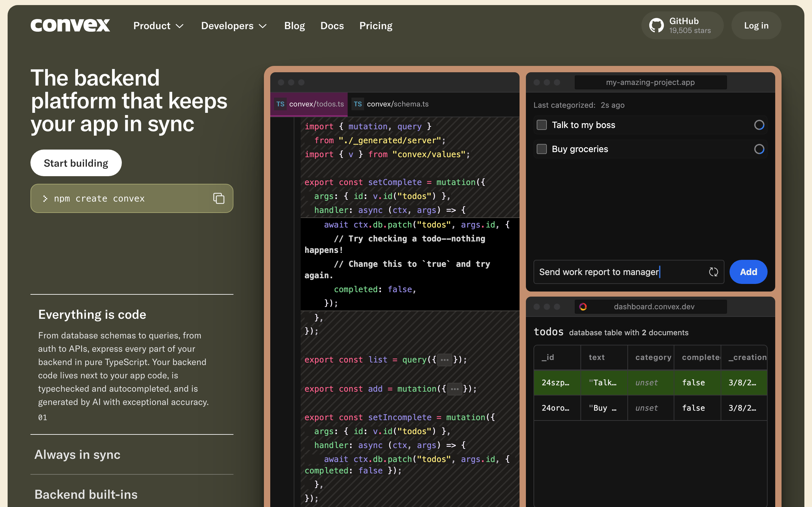Expand the collapsed list query code
Viewport: 812px width, 507px height.
[x=445, y=360]
